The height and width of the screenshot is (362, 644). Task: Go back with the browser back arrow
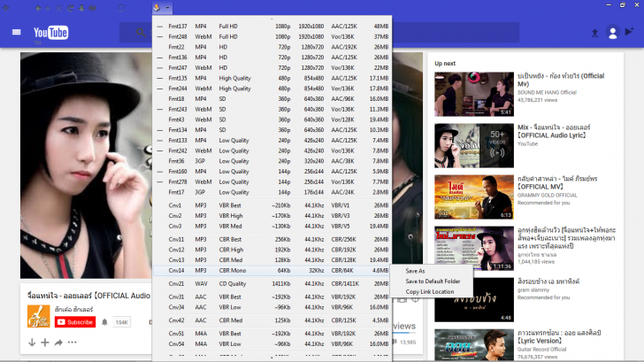pos(38,8)
